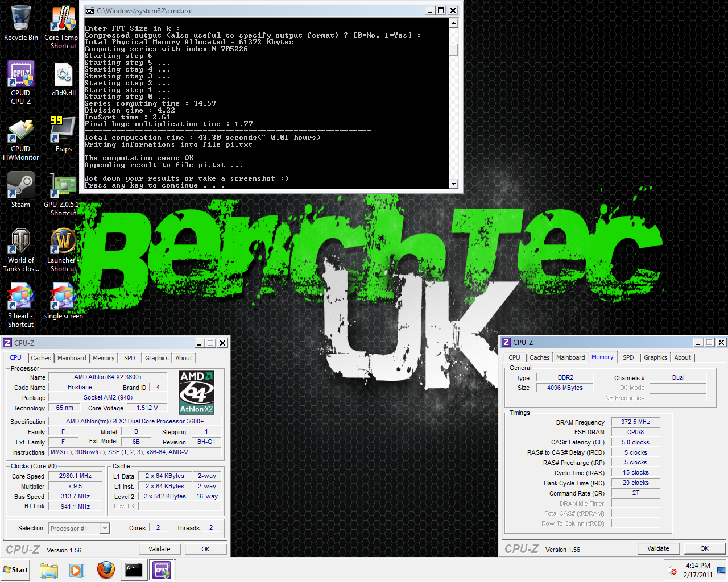Click the cmd window scrollbar thumb

453,49
